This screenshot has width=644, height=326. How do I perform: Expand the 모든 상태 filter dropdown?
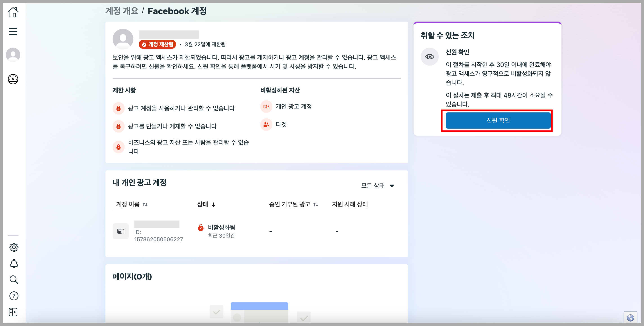[378, 185]
